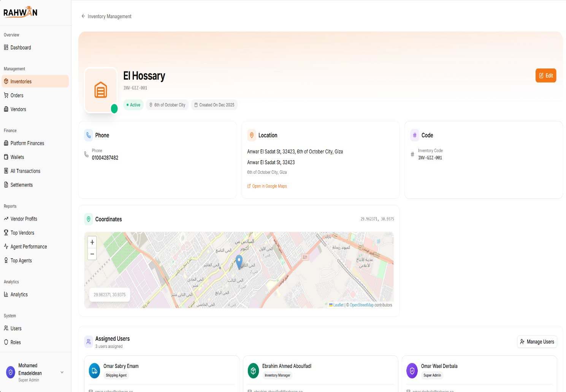The height and width of the screenshot is (392, 566).
Task: Click the Manage Users button
Action: [537, 342]
